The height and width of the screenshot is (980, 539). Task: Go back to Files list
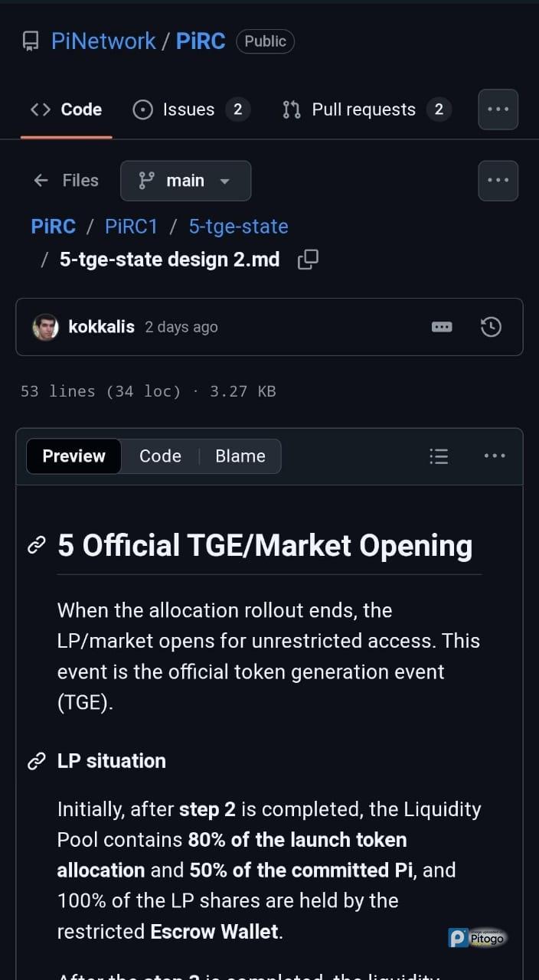(x=67, y=181)
